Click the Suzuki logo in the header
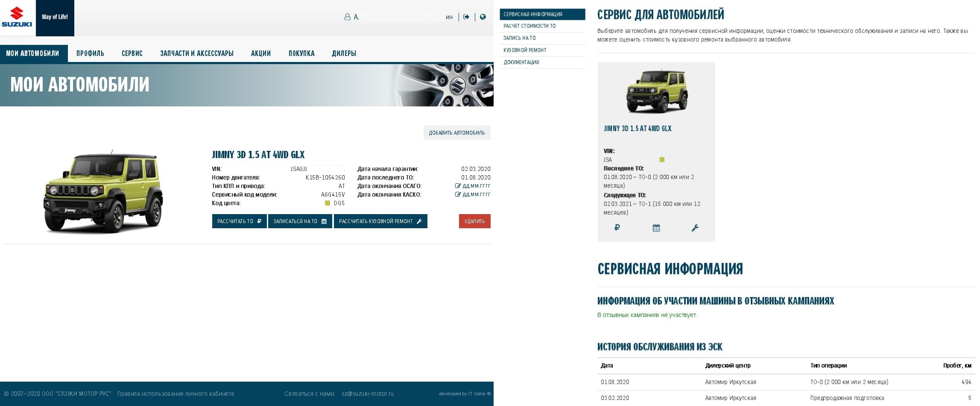Screen dimensions: 980x406 tap(18, 18)
